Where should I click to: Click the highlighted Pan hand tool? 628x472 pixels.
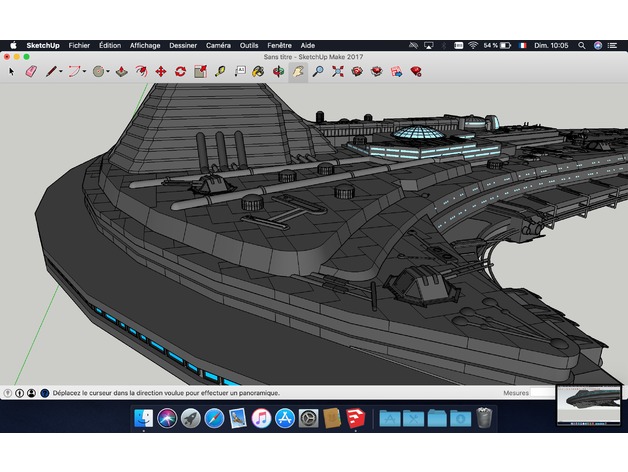click(x=298, y=72)
